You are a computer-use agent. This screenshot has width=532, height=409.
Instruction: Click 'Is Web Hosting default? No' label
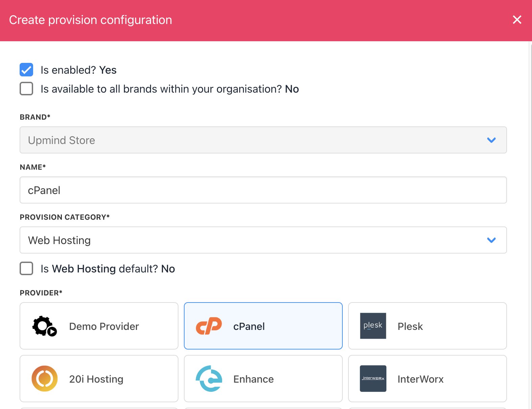[108, 269]
